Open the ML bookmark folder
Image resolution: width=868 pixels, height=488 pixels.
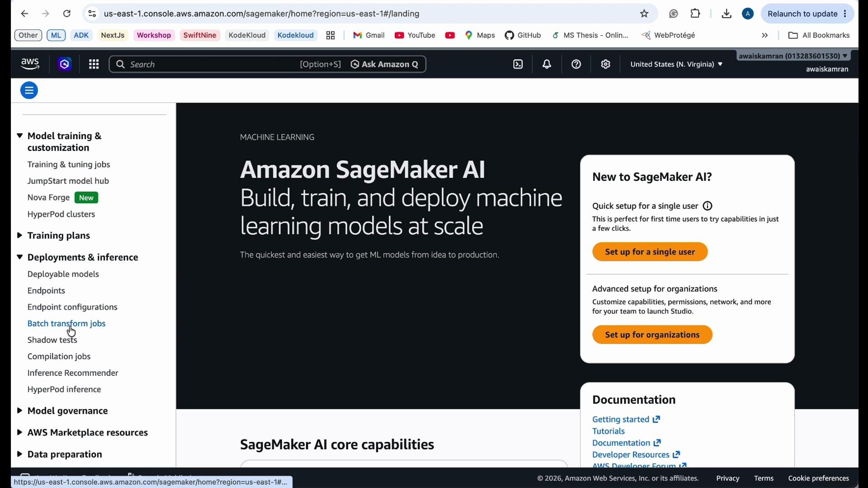point(56,36)
